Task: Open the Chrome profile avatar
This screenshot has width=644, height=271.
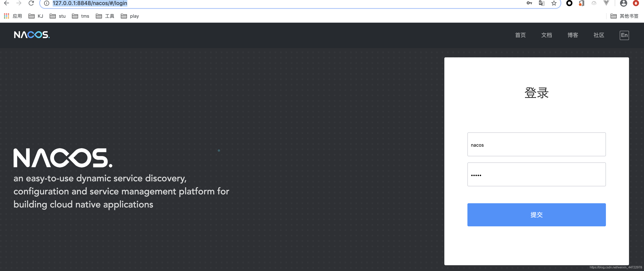Action: point(623,3)
